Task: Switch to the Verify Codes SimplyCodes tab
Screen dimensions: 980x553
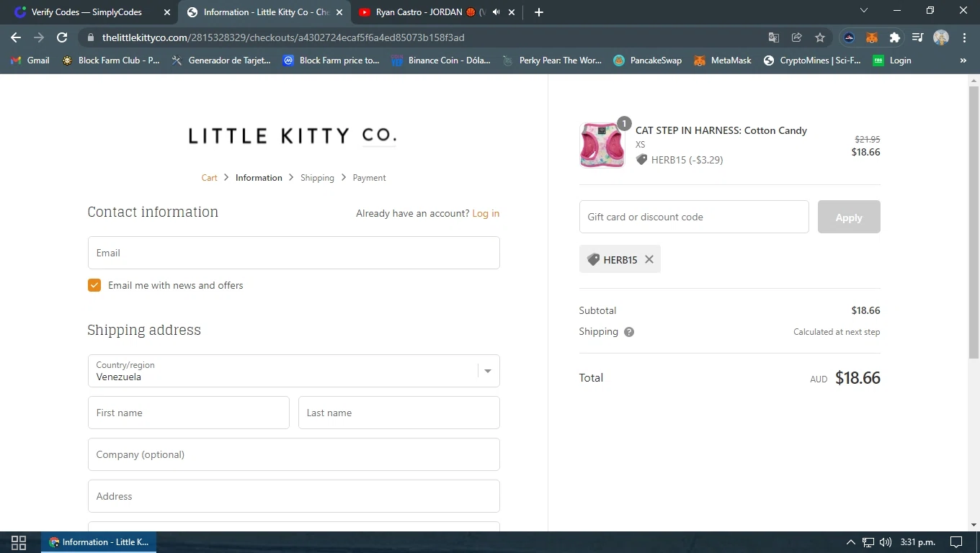Action: click(86, 12)
